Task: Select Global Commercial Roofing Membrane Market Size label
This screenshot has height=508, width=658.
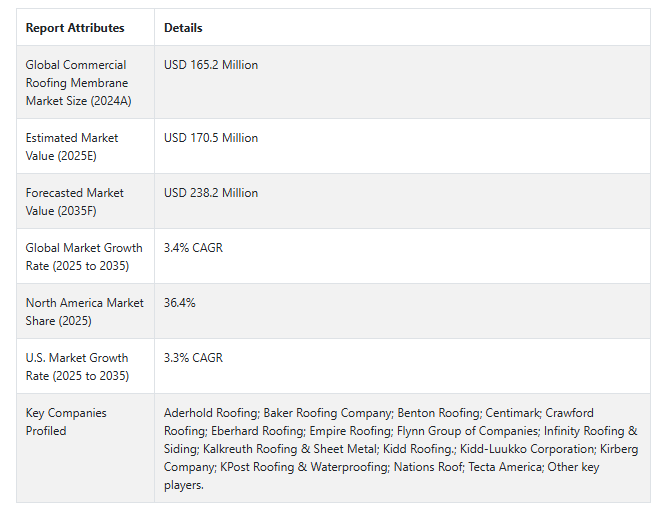Action: [78, 83]
